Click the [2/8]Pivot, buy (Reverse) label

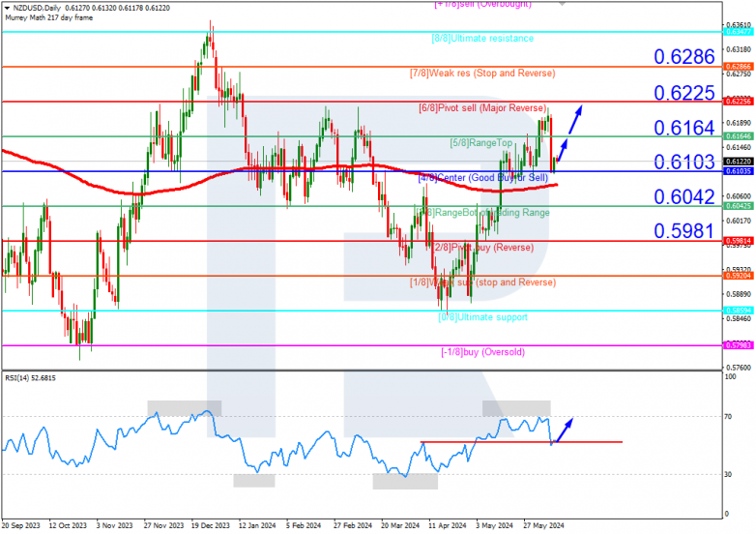482,248
